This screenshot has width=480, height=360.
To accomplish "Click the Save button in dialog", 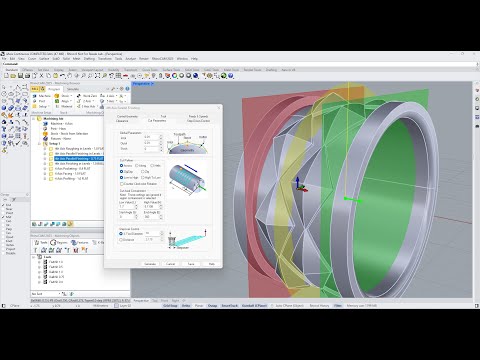I will coord(191,264).
